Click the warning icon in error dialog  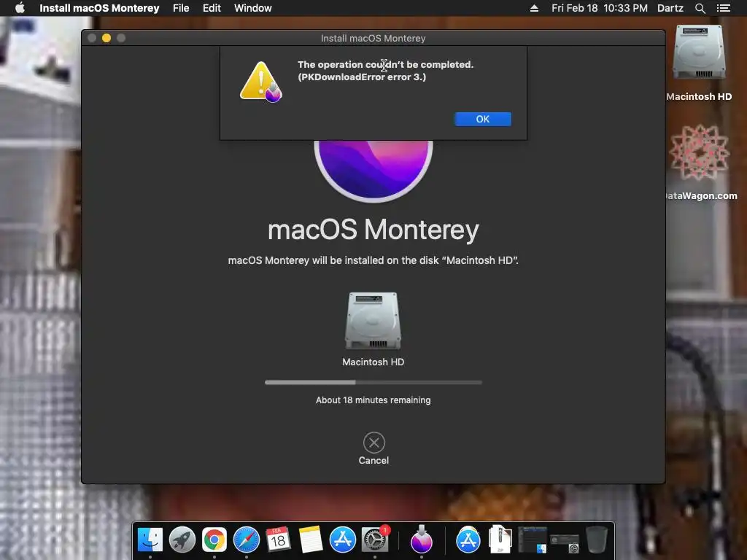pyautogui.click(x=261, y=82)
